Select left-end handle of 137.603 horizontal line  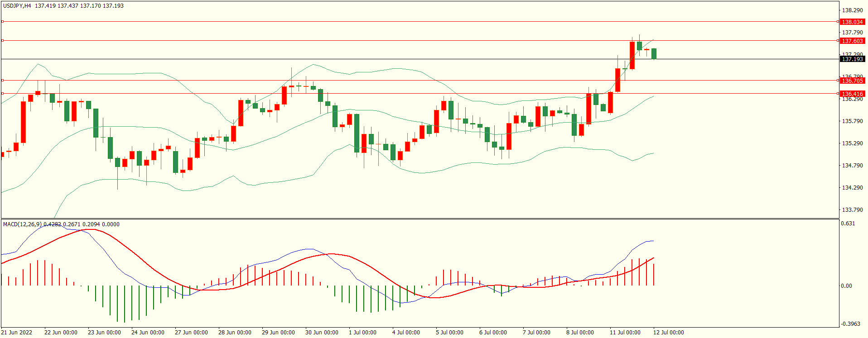click(x=2, y=40)
